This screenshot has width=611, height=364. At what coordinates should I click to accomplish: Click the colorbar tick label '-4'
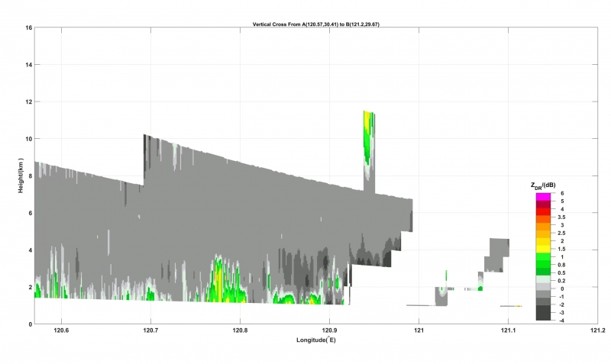[563, 321]
